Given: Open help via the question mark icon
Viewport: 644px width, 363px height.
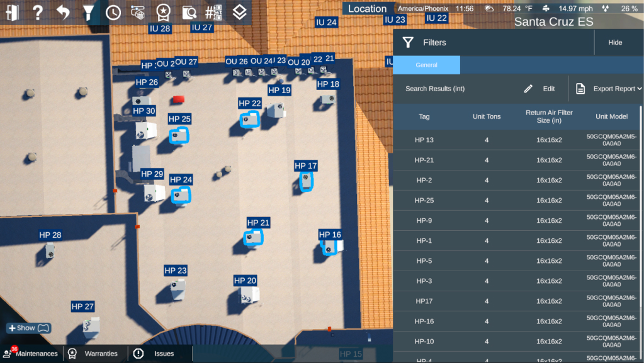Looking at the screenshot, I should (38, 12).
